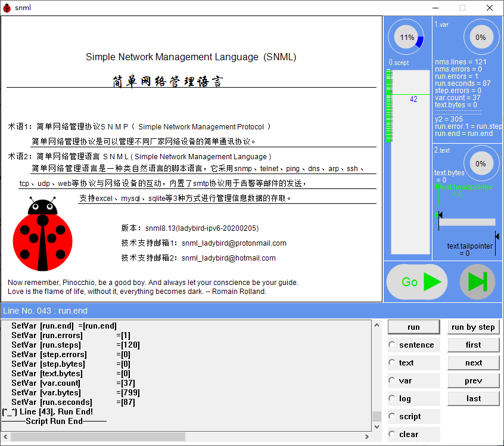Click the 11% script progress gauge
The width and height of the screenshot is (504, 446).
coord(407,38)
